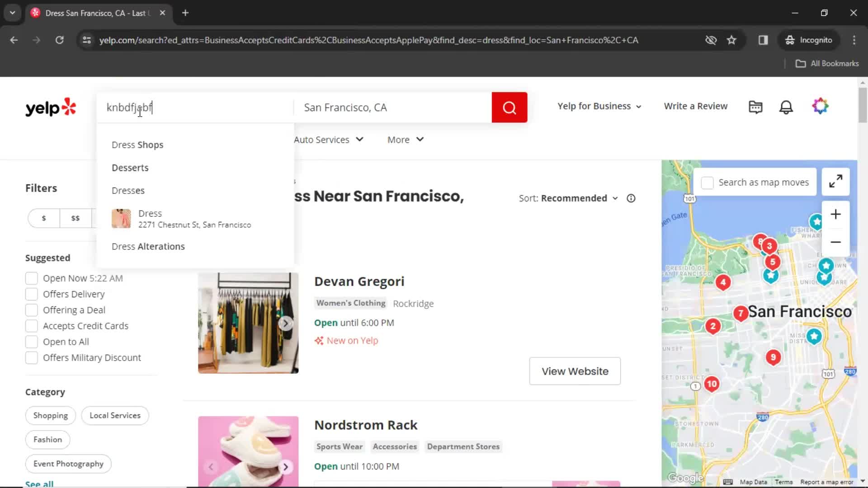The image size is (868, 488).
Task: Click the incognito mode icon
Action: [791, 40]
